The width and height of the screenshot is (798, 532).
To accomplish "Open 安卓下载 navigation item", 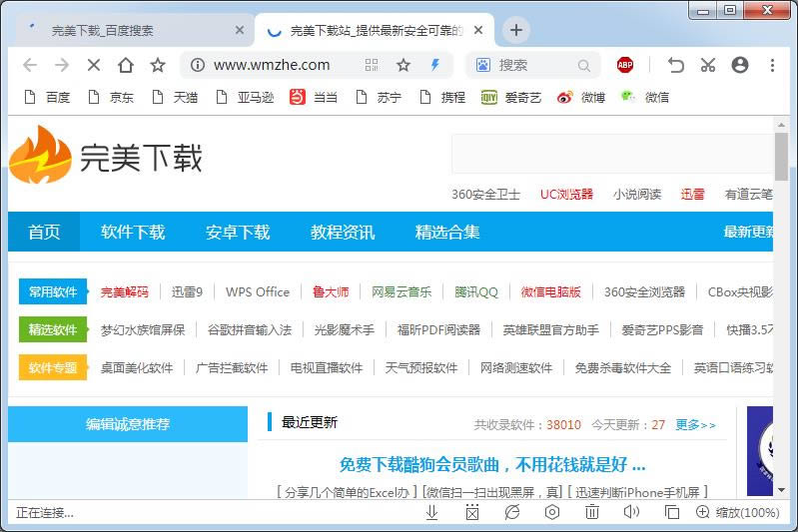I will [238, 232].
